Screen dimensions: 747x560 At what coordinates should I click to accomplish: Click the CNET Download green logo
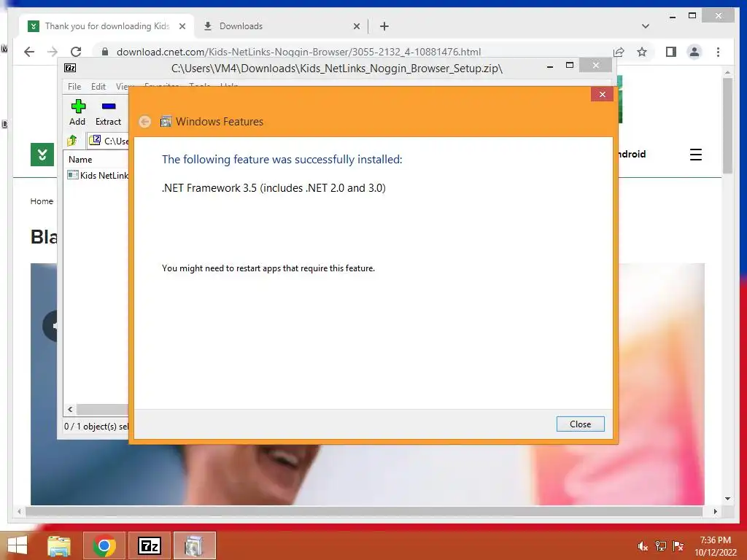(42, 155)
